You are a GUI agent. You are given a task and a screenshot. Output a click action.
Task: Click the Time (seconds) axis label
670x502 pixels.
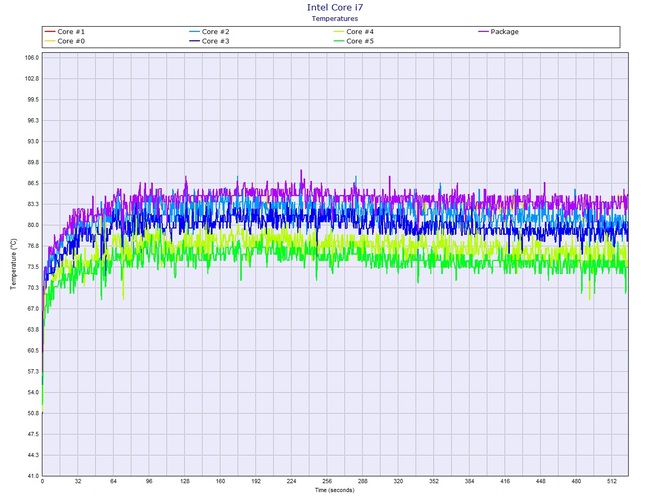(335, 490)
